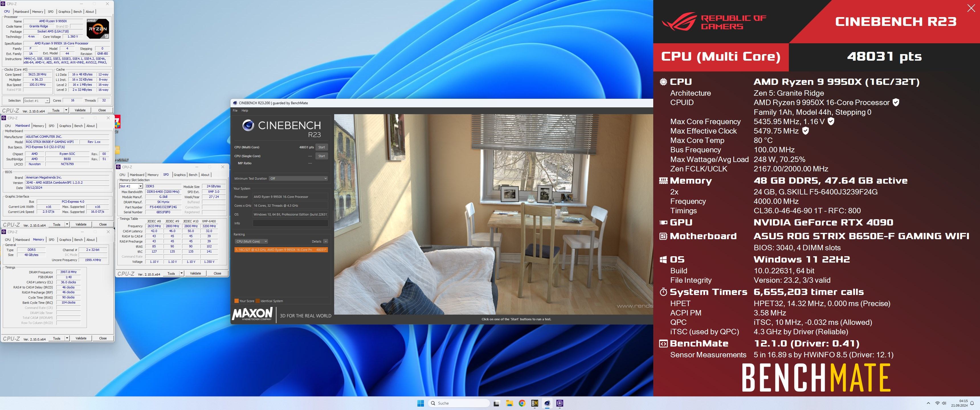Image resolution: width=980 pixels, height=410 pixels.
Task: Click the Cinebench R23 sphere logo
Action: (x=248, y=125)
